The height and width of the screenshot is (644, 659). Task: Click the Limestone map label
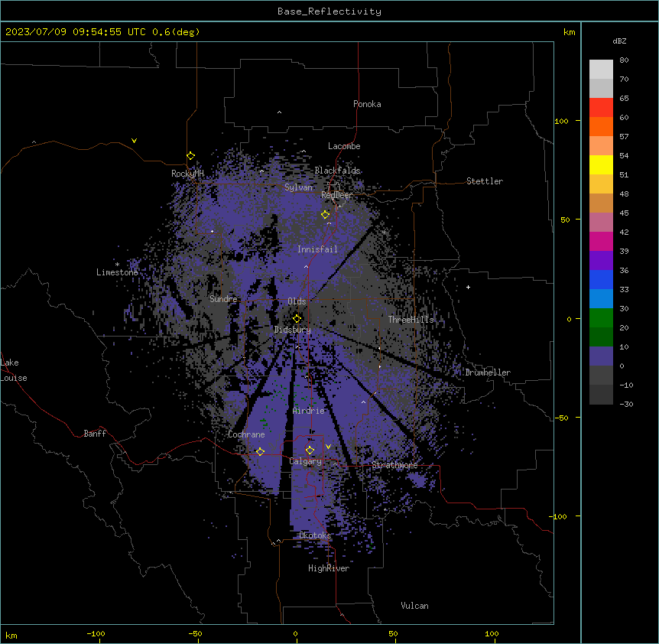tap(117, 272)
